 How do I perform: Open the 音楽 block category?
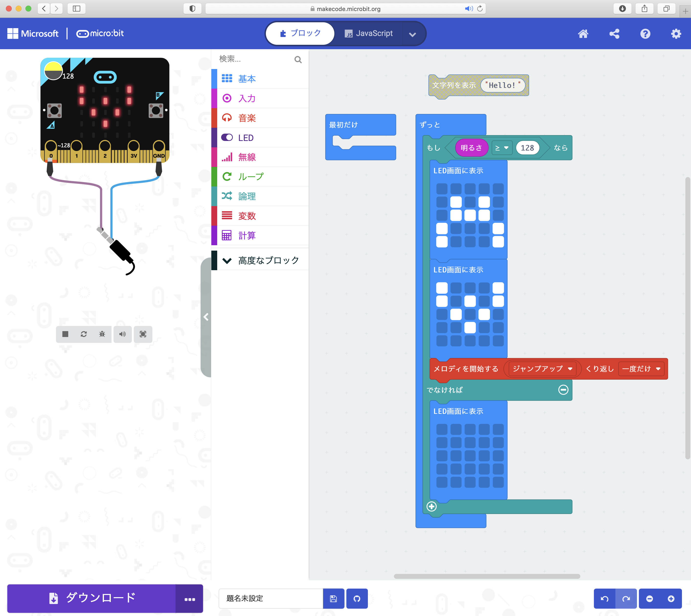pos(260,118)
